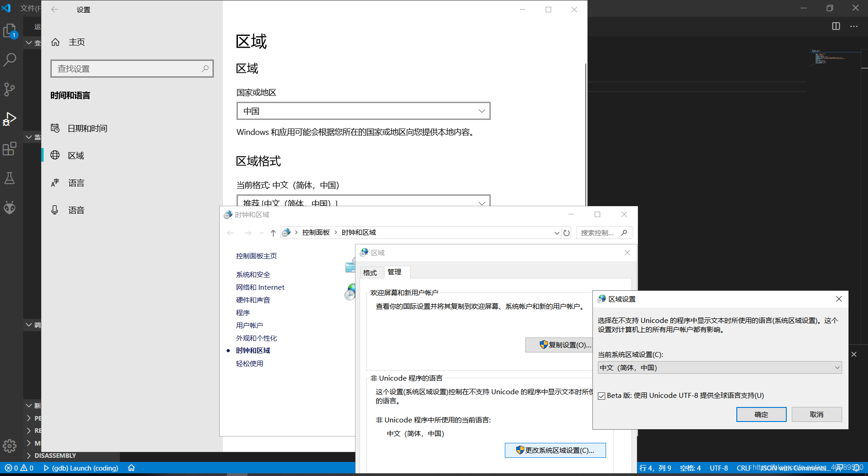The height and width of the screenshot is (476, 868).
Task: Click refresh icon in Control Panel address bar
Action: [567, 233]
